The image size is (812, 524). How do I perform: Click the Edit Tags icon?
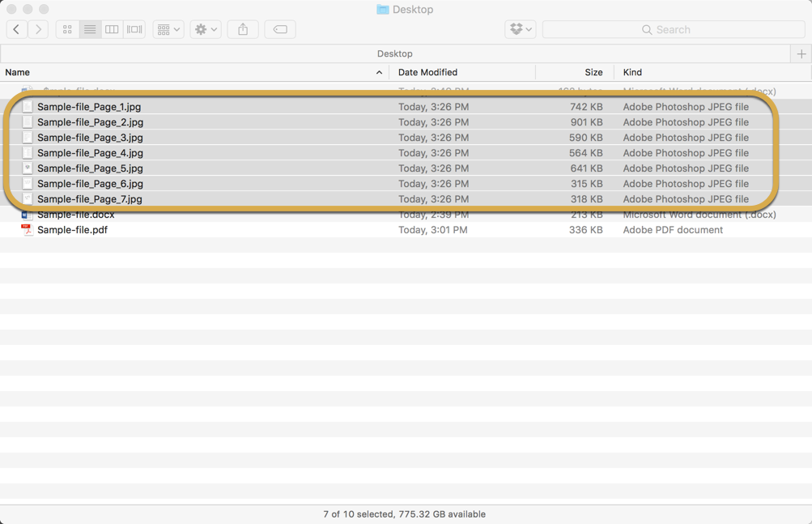pyautogui.click(x=280, y=29)
